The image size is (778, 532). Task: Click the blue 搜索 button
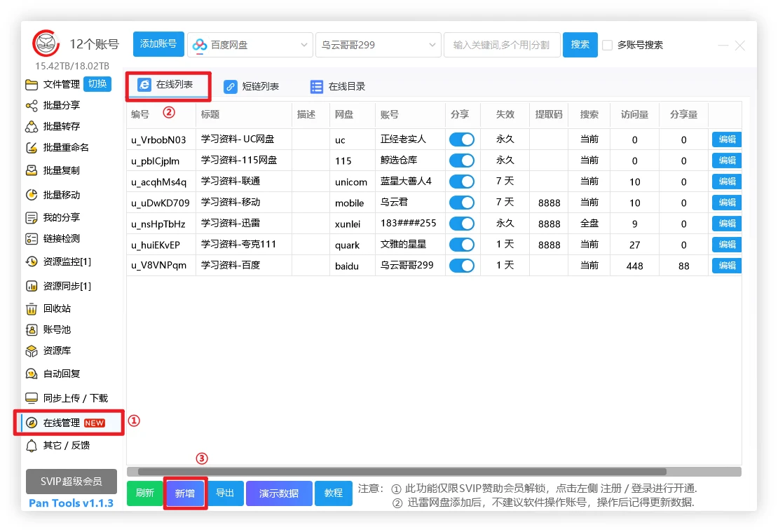point(580,45)
